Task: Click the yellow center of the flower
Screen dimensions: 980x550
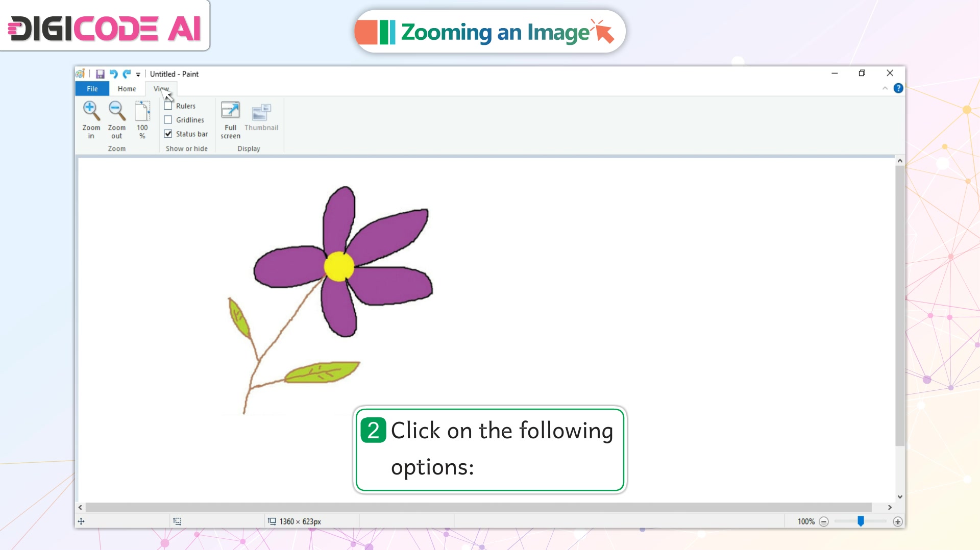Action: pyautogui.click(x=339, y=266)
